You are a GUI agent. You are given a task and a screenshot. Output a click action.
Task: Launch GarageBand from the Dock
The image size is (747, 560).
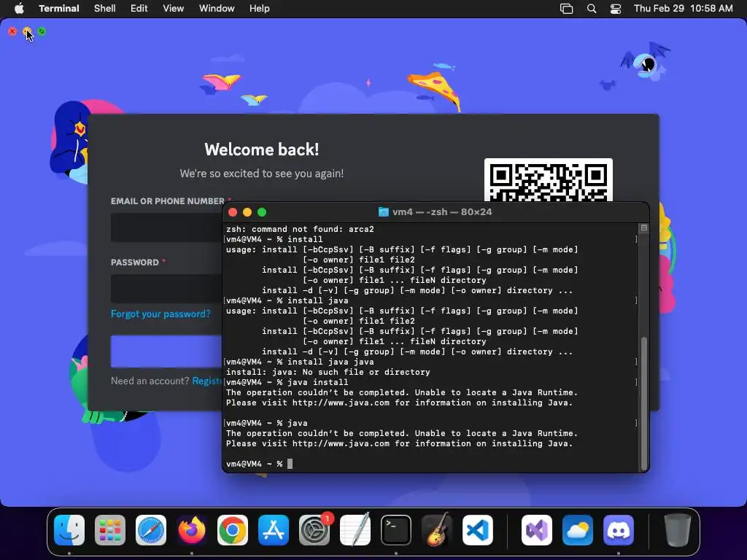437,530
